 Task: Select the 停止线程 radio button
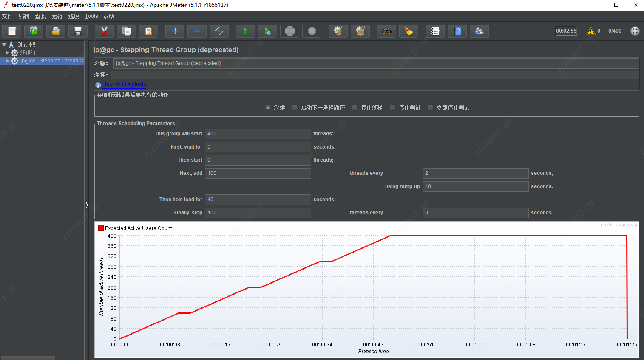click(x=355, y=107)
